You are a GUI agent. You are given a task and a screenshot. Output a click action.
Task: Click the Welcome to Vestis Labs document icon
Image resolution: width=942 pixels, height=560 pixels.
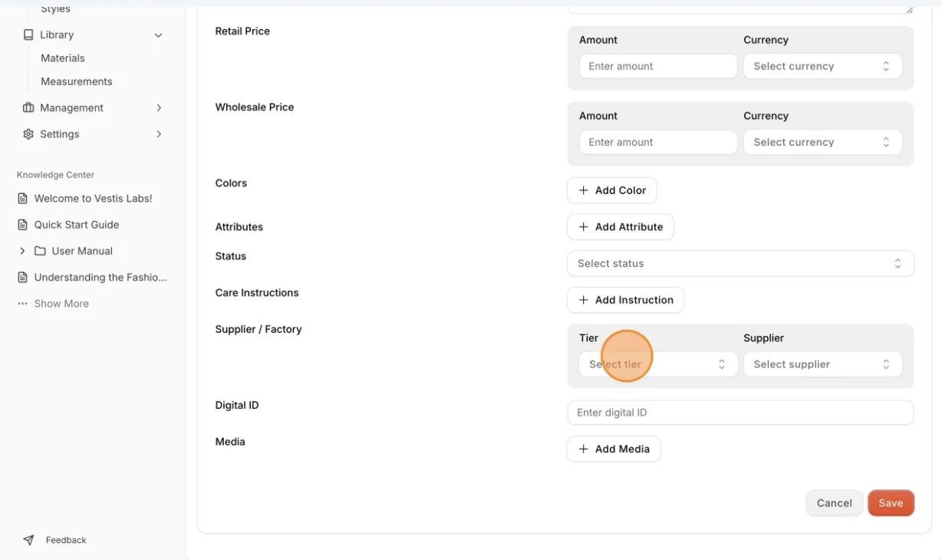(22, 198)
